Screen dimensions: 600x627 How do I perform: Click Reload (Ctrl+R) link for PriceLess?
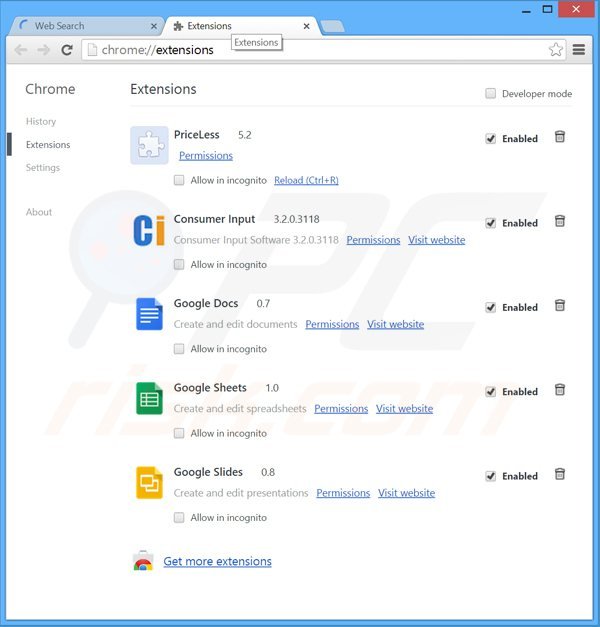(306, 180)
